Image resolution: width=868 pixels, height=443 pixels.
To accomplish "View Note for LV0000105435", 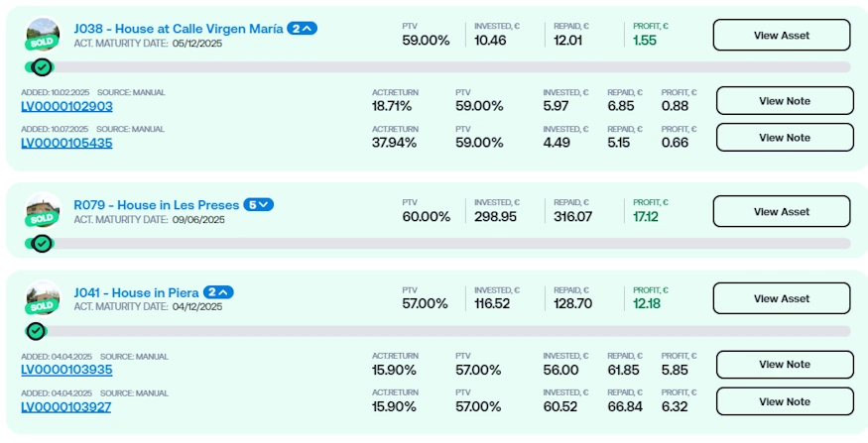I will (x=784, y=138).
